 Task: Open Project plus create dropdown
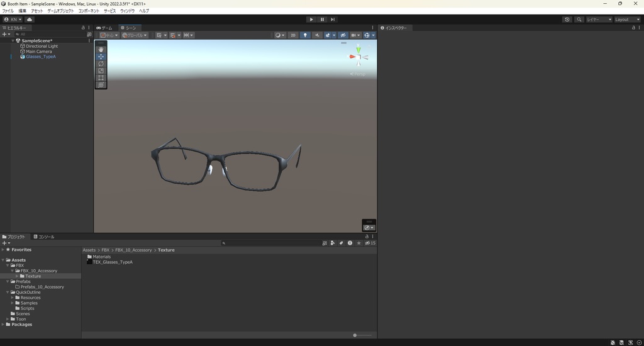click(6, 243)
